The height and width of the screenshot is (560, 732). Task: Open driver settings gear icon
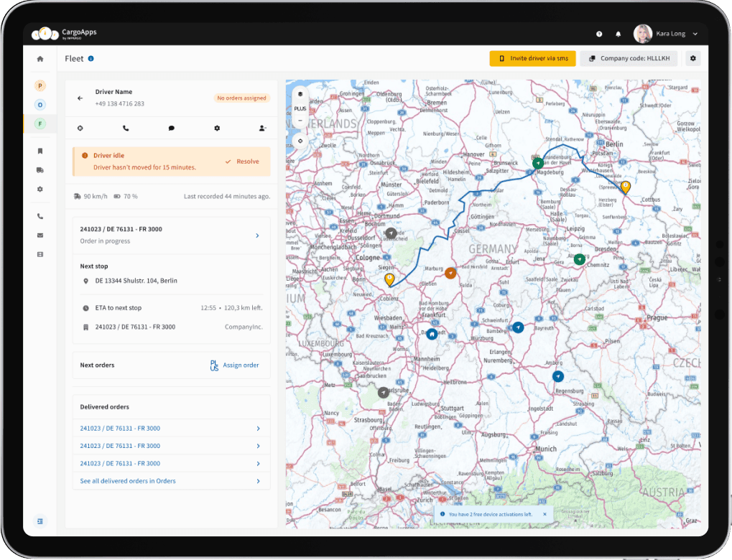[217, 128]
